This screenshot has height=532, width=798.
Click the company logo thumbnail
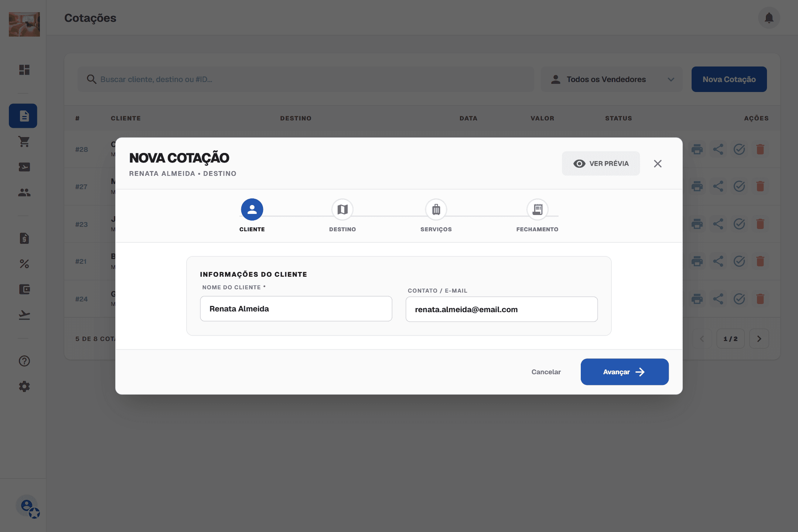[x=24, y=24]
